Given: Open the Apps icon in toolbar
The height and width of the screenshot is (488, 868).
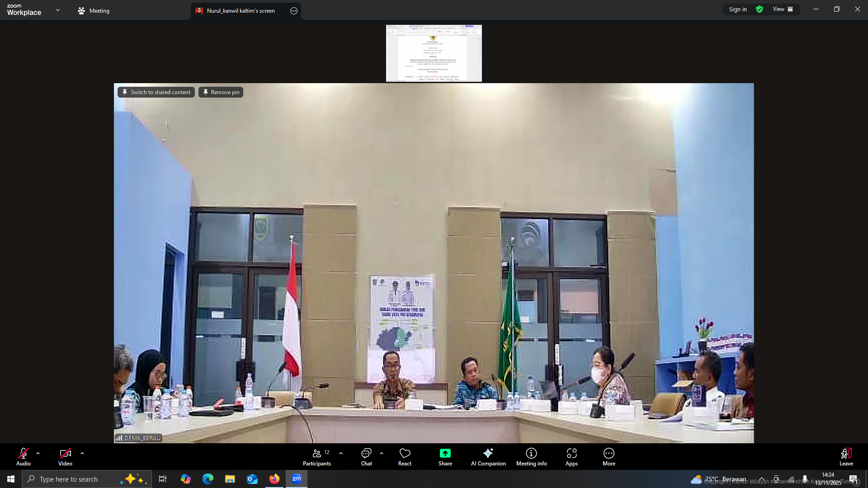Looking at the screenshot, I should (571, 453).
